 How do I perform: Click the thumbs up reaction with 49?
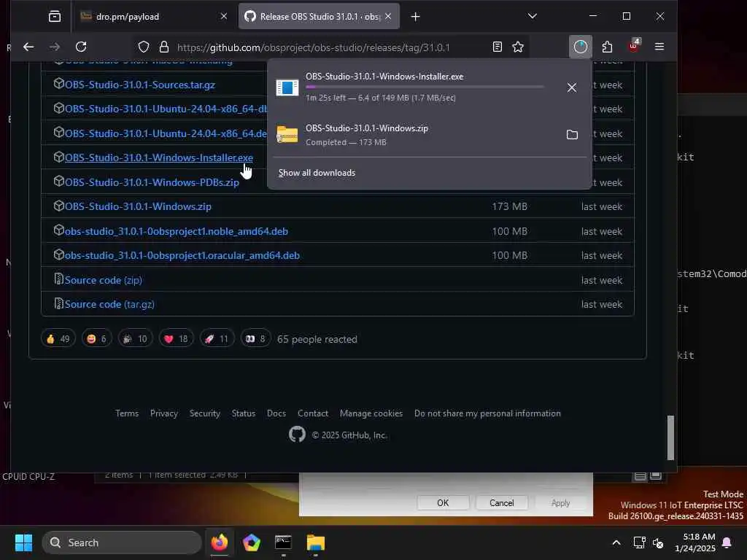pos(58,338)
